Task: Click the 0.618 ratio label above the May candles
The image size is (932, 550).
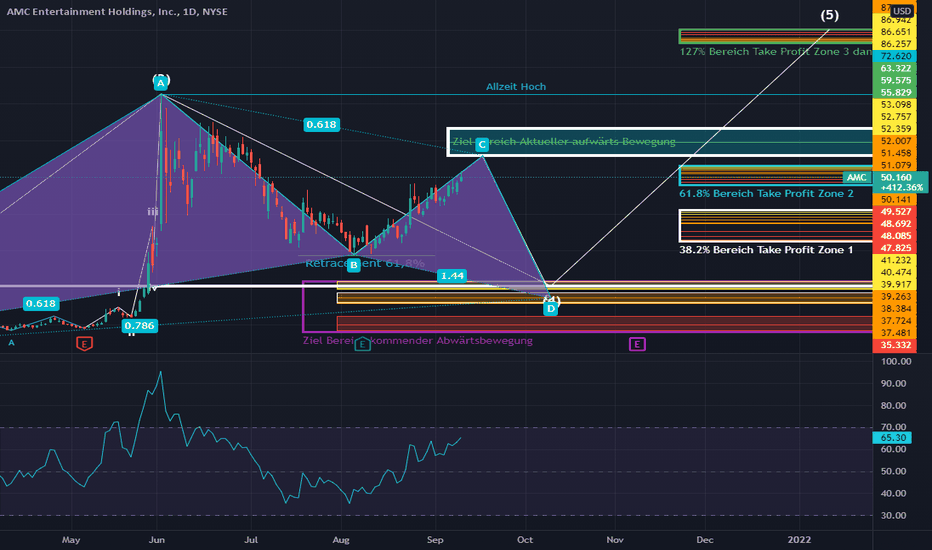Action: 40,303
